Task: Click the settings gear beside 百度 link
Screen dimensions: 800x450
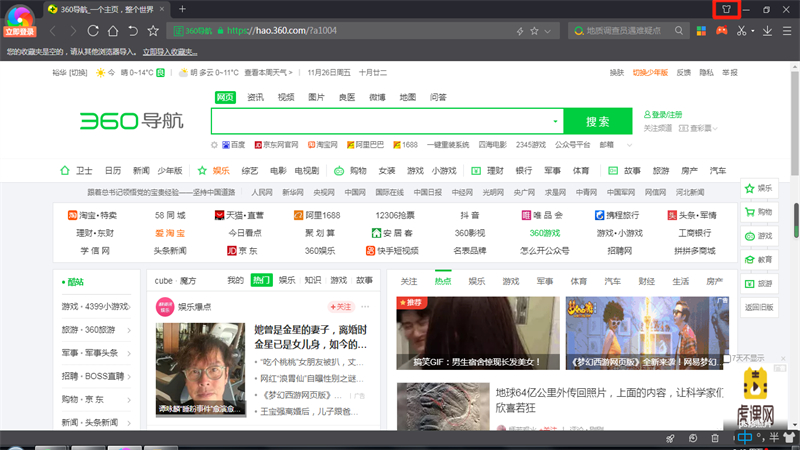Action: click(214, 145)
